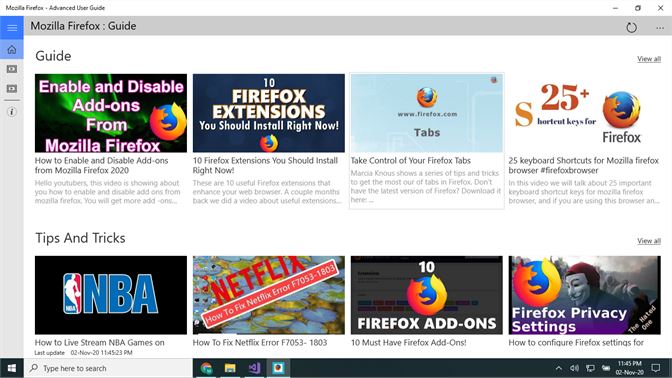Open the first video section sidebar icon
This screenshot has width=672, height=378.
[12, 69]
